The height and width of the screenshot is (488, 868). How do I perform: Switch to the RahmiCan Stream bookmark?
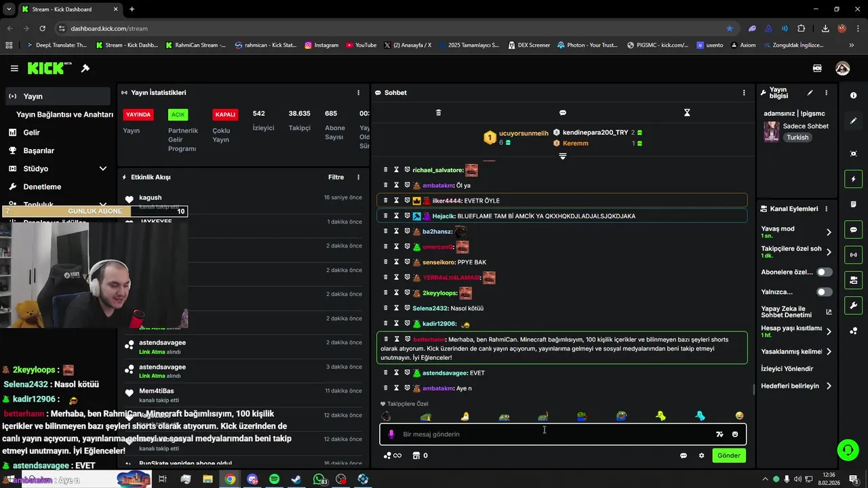195,45
